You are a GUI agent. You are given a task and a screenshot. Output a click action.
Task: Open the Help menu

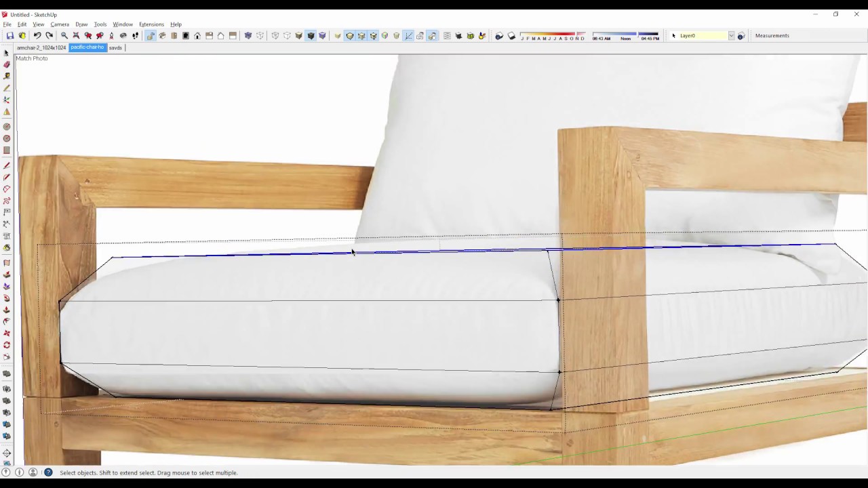176,24
